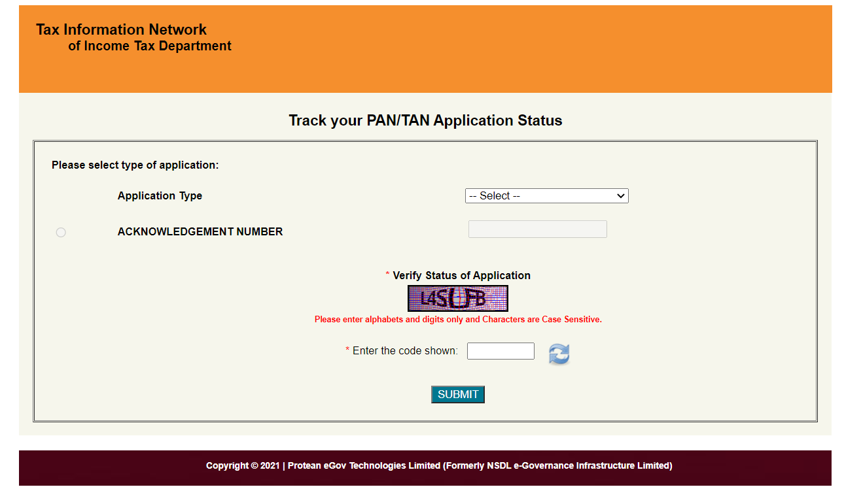Viewport: 844px width, 504px height.
Task: Click the Verify Status of Application label
Action: [x=461, y=275]
